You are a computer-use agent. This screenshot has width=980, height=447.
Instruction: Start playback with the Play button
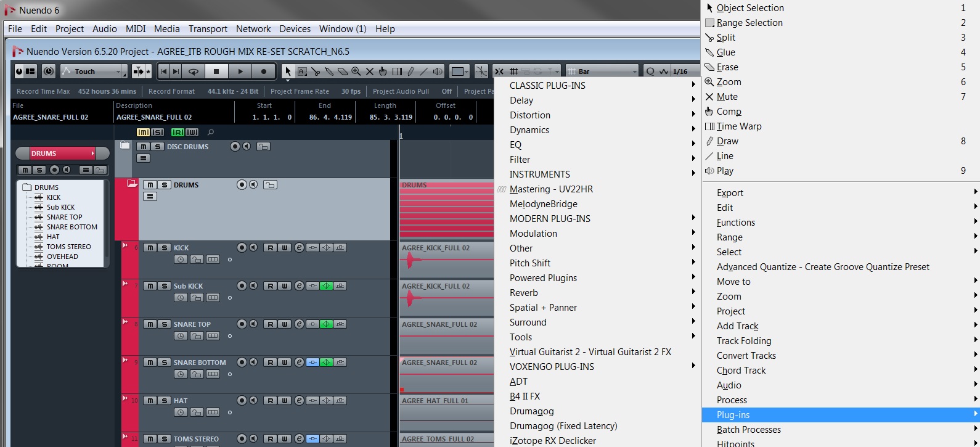pyautogui.click(x=240, y=72)
